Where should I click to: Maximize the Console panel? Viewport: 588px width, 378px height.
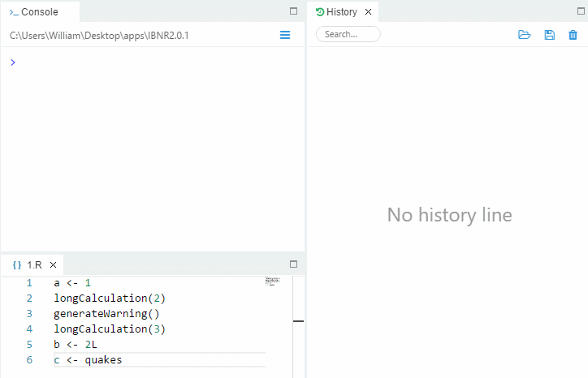coord(294,11)
